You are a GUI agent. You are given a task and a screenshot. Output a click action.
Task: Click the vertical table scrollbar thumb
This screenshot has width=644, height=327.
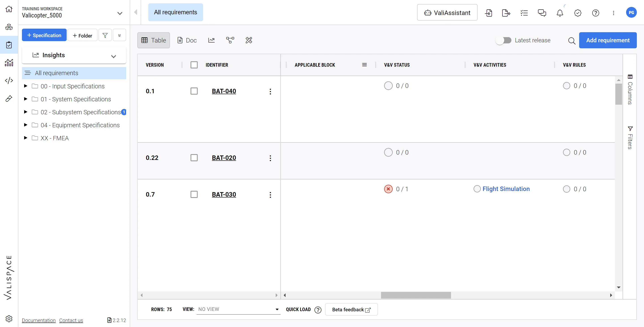point(619,94)
